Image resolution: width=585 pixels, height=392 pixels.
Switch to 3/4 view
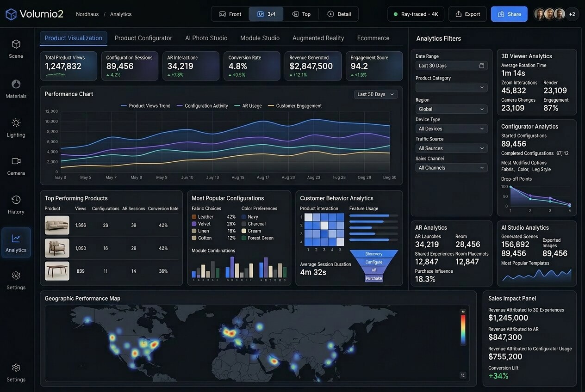(266, 14)
